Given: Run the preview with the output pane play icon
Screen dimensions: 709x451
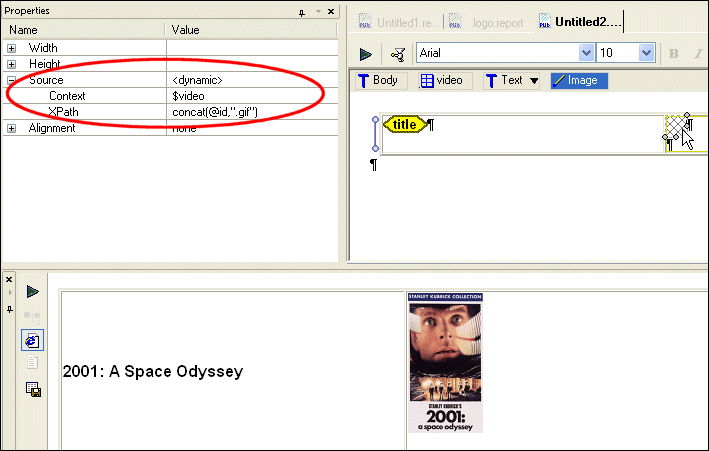Looking at the screenshot, I should click(32, 291).
